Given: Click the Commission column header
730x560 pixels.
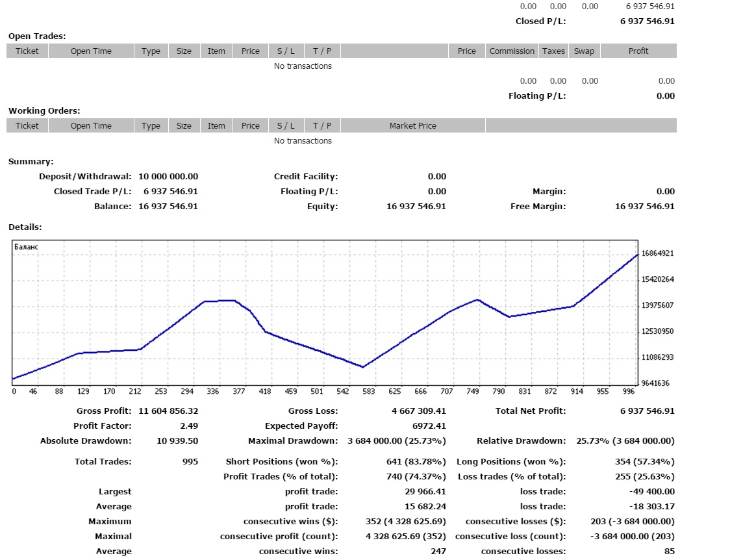Looking at the screenshot, I should [512, 51].
